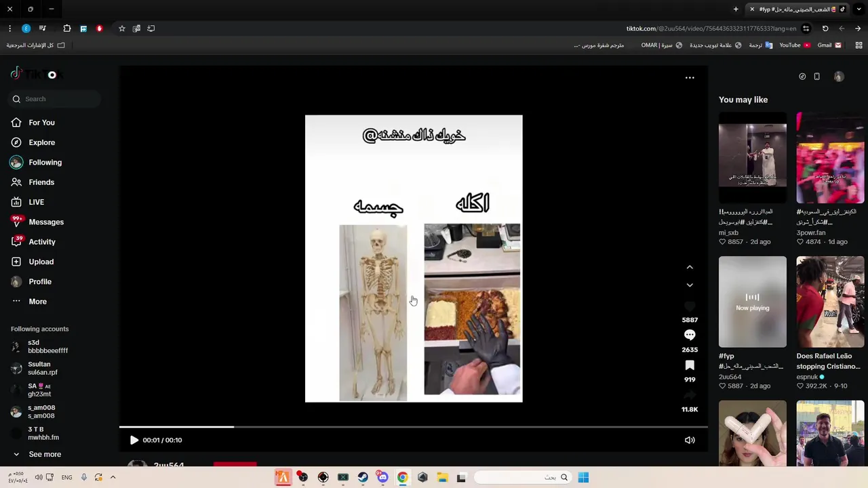
Task: Open Chrome profile avatar
Action: 26,28
